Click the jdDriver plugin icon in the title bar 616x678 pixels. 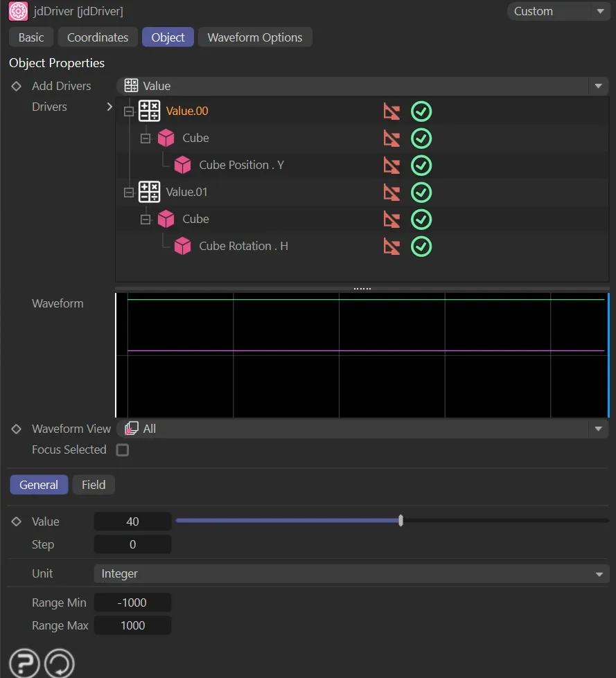pyautogui.click(x=17, y=11)
